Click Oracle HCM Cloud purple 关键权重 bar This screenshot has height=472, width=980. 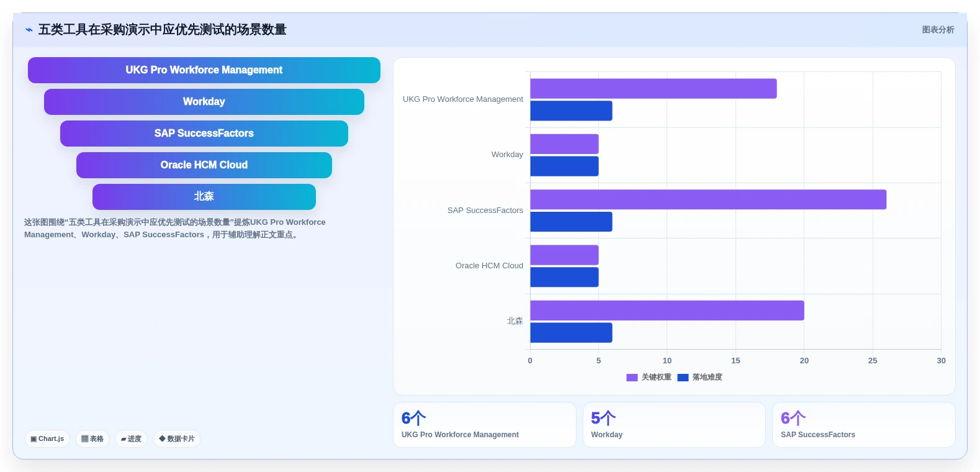coord(564,255)
